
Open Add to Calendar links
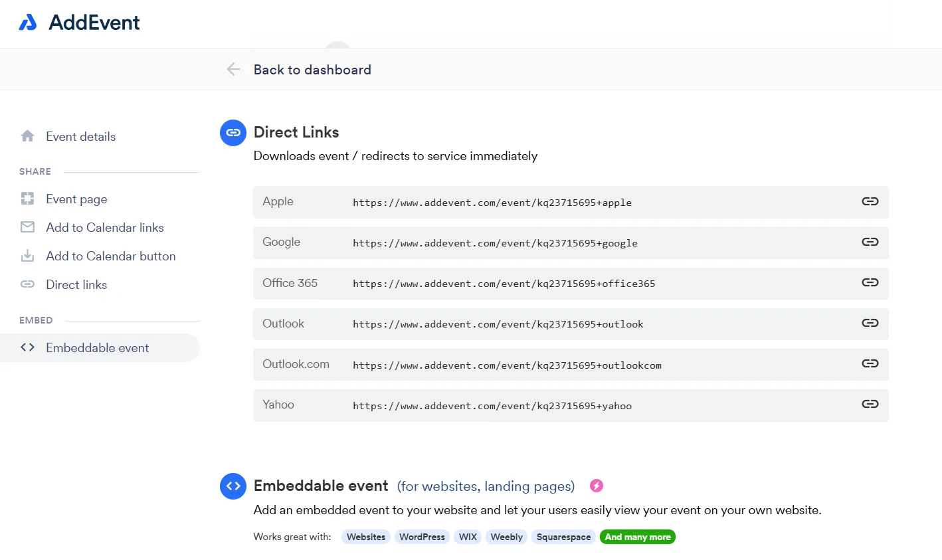105,228
